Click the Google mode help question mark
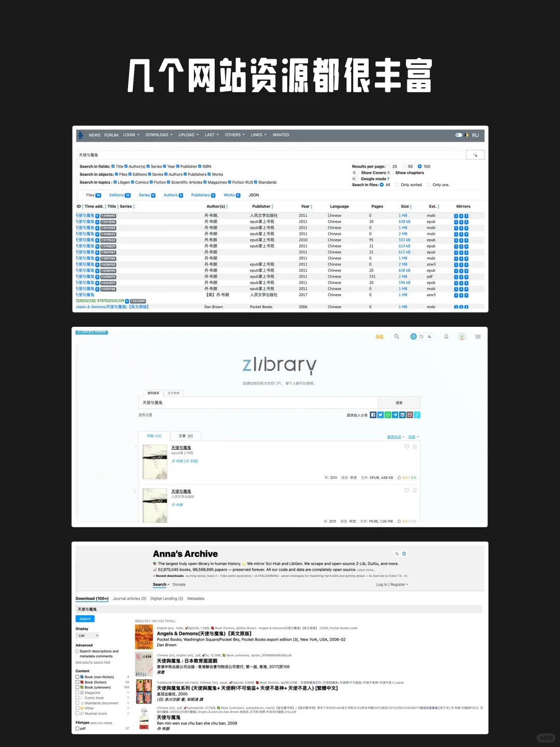 [388, 179]
